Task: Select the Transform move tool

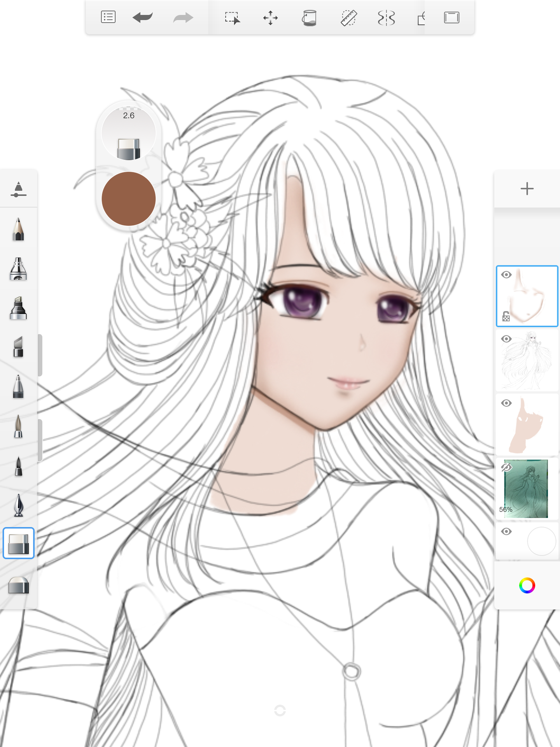Action: 270,18
